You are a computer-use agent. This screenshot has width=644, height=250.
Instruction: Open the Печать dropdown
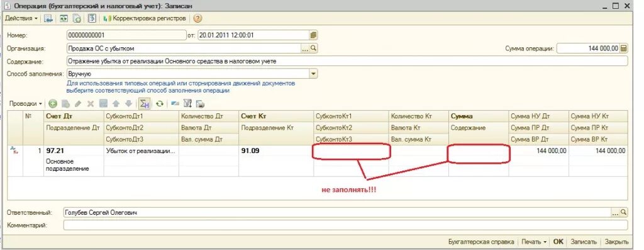click(534, 242)
